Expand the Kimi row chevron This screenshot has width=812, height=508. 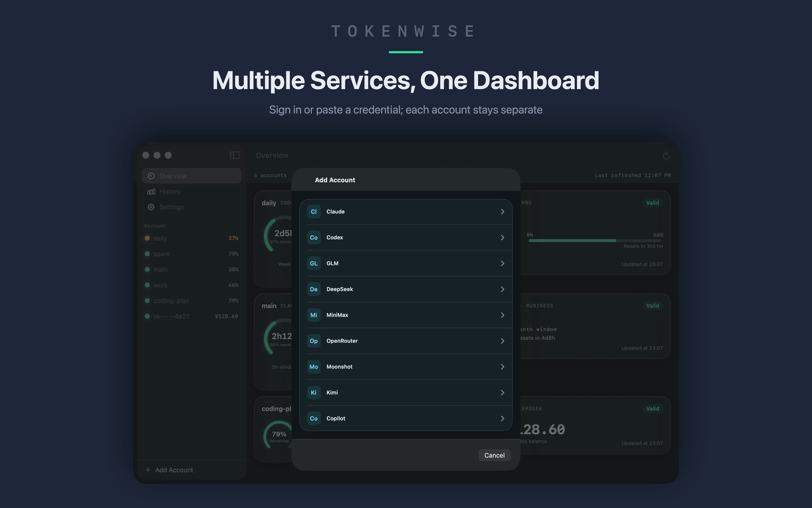[502, 393]
